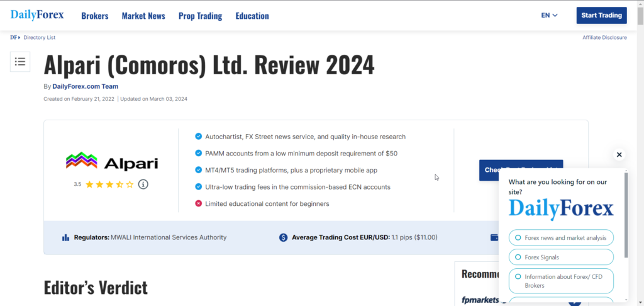The height and width of the screenshot is (306, 644).
Task: Click the Alpari broker logo
Action: (112, 162)
